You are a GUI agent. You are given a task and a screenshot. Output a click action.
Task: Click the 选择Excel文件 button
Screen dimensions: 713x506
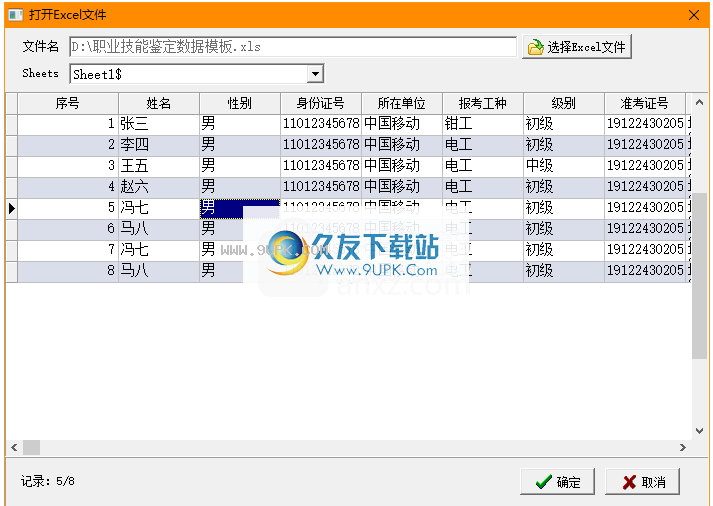[577, 47]
